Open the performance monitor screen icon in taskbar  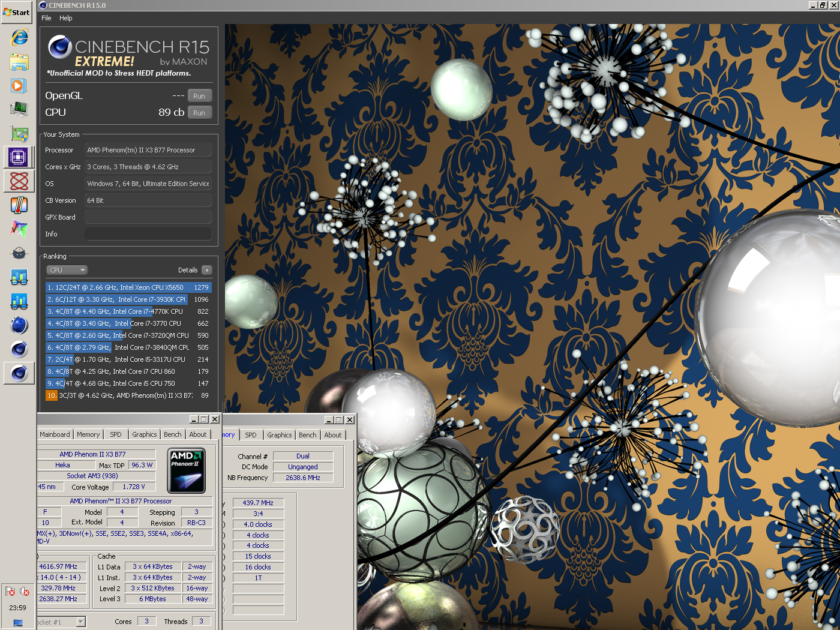[x=19, y=109]
